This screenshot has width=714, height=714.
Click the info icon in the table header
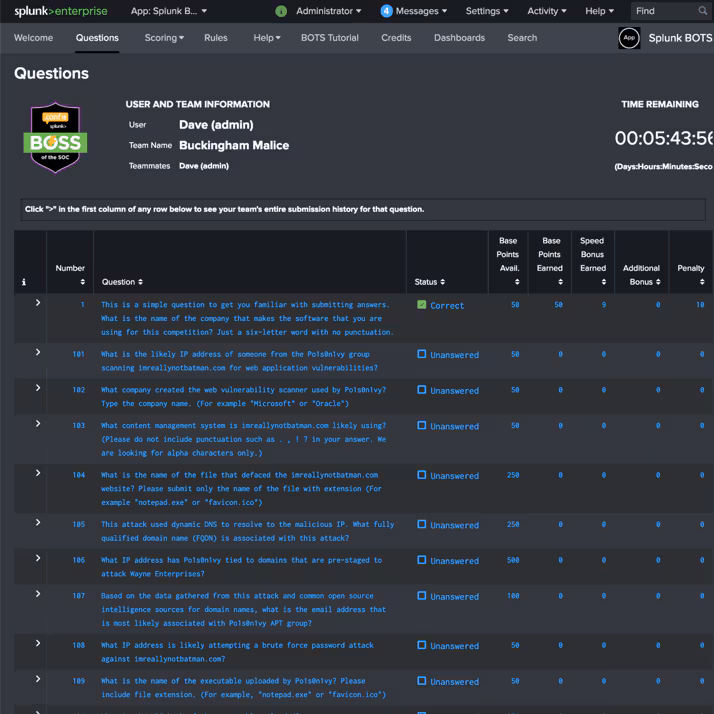coord(24,282)
